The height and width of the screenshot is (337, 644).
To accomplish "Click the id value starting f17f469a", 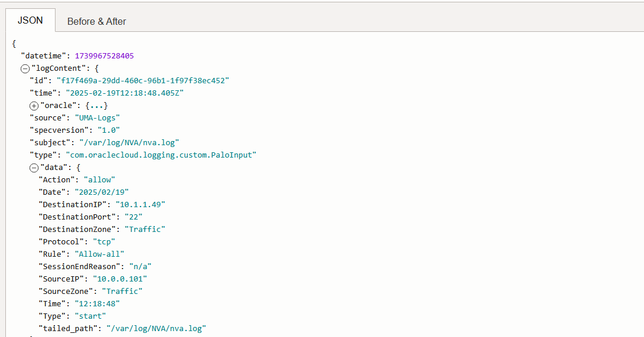I will 142,81.
